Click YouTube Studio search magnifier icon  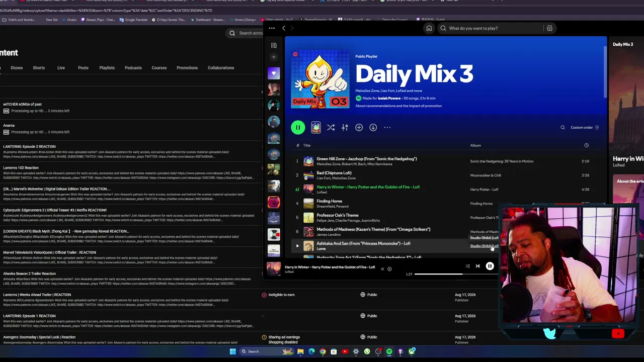(232, 33)
